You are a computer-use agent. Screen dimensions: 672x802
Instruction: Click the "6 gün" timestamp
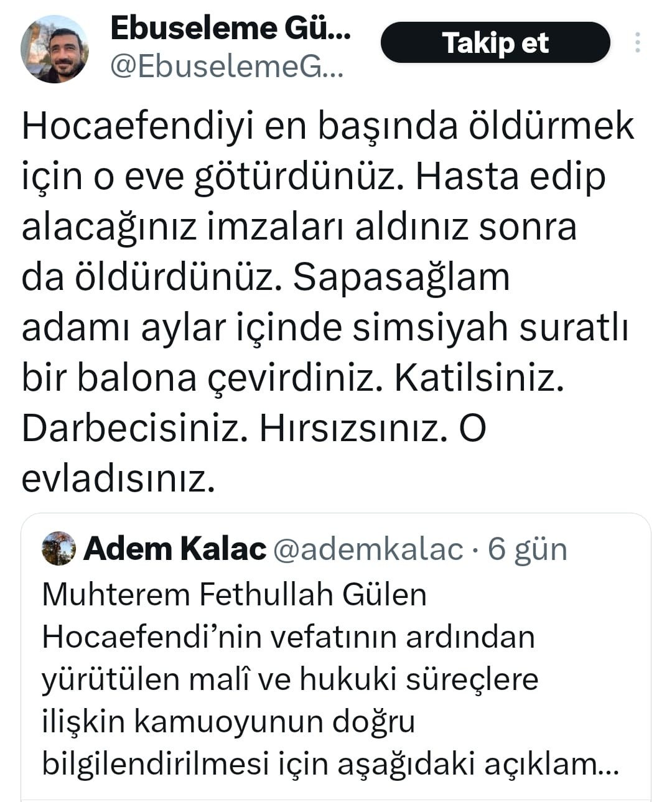point(528,549)
